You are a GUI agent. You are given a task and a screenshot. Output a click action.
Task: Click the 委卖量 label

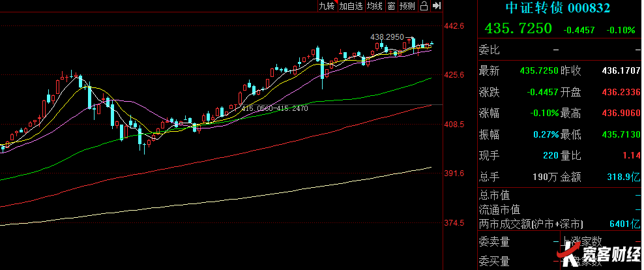(495, 242)
